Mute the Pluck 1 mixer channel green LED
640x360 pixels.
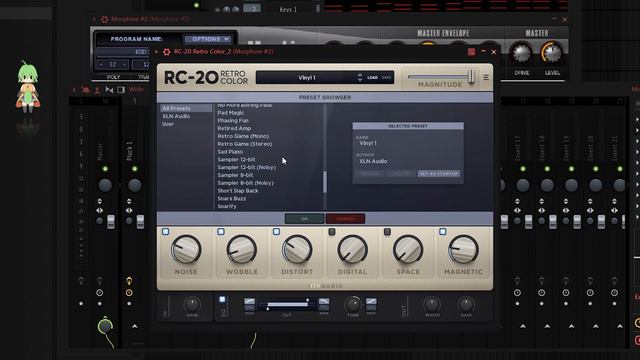click(x=134, y=169)
